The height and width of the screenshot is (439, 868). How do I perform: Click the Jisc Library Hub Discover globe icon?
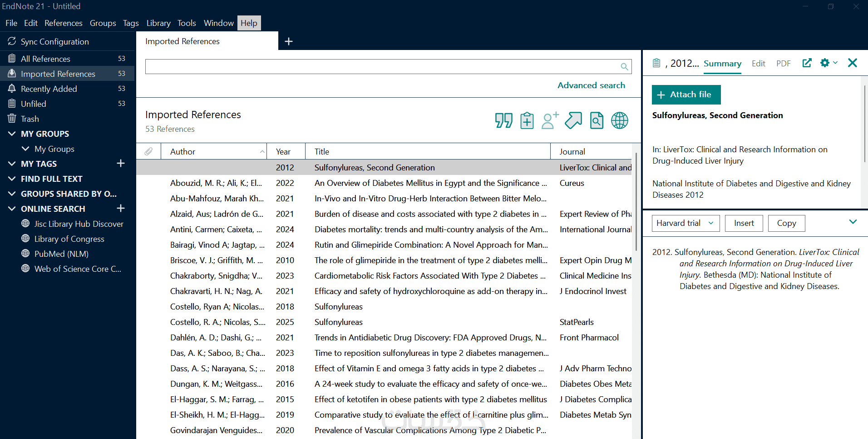25,224
